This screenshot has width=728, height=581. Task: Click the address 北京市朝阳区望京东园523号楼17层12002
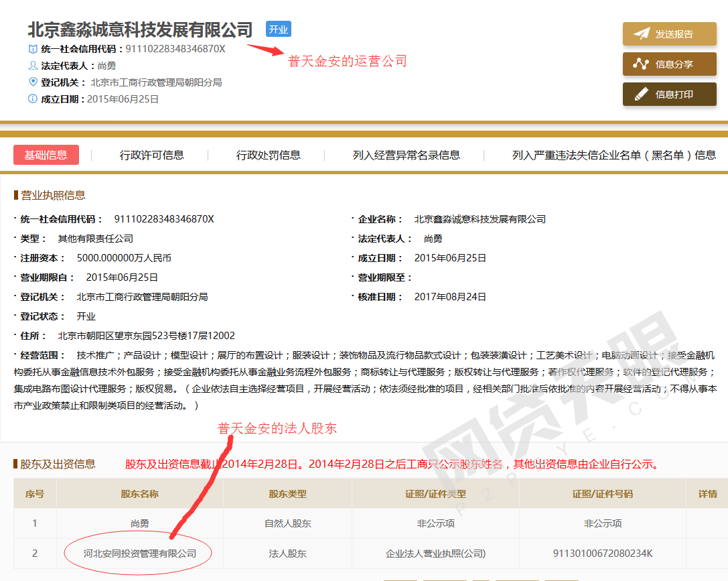pos(146,336)
